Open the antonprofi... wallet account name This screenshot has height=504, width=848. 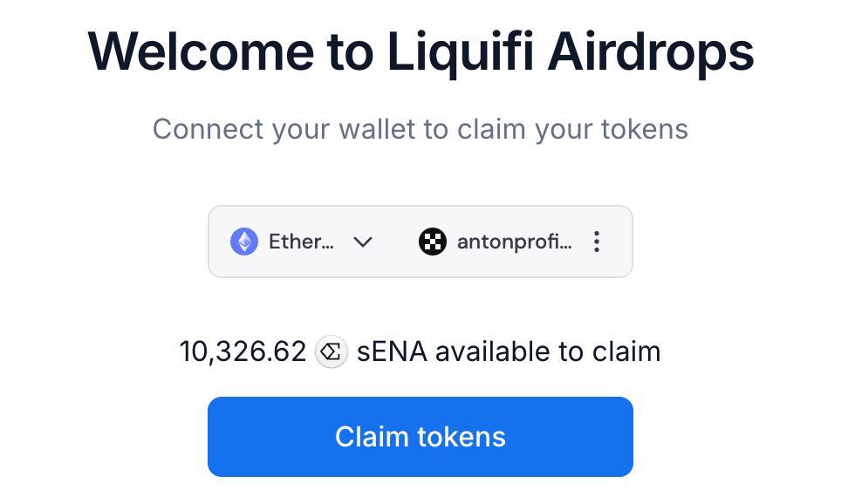point(515,242)
